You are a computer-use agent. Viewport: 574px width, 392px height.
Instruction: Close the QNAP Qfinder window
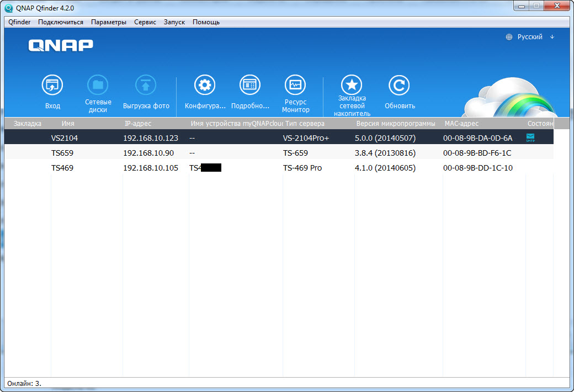point(557,6)
